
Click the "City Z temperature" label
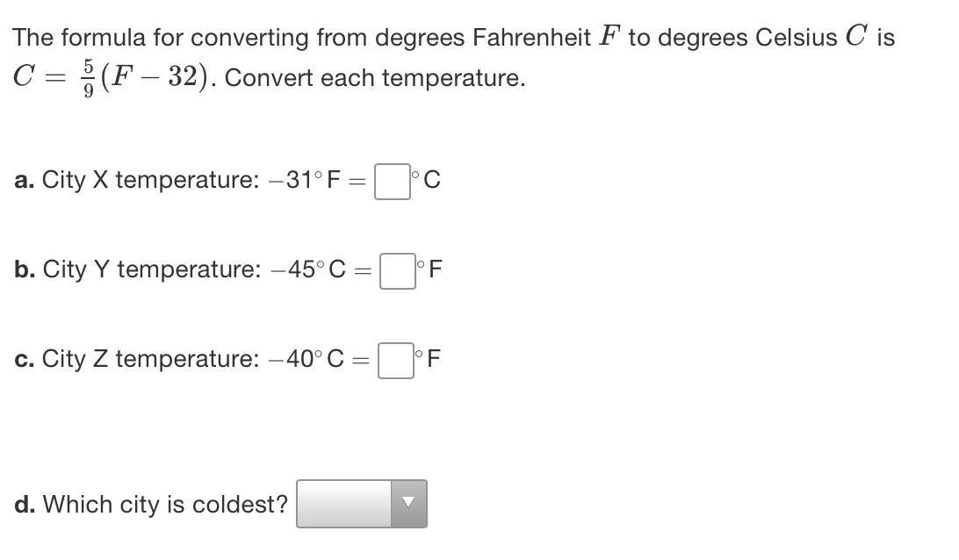coord(149,359)
